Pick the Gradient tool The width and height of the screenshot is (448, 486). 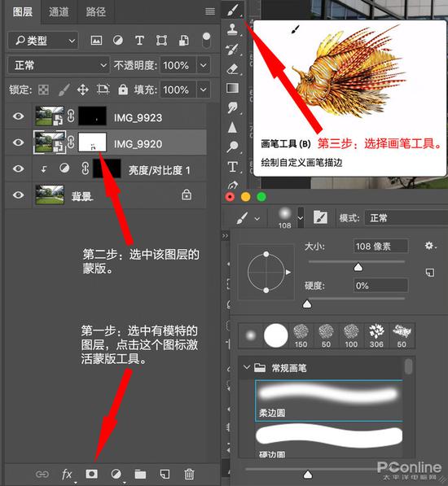pos(232,89)
